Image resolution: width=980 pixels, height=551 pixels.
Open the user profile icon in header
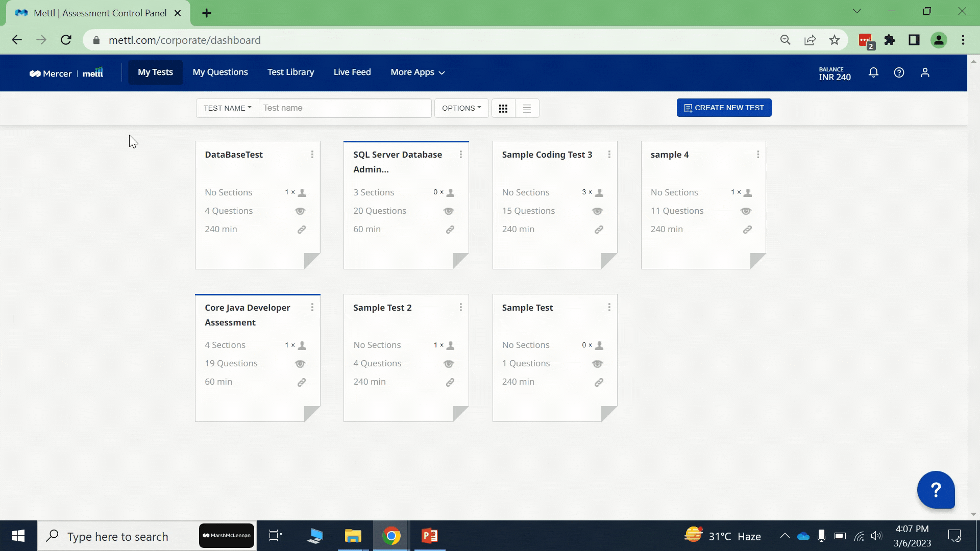925,72
